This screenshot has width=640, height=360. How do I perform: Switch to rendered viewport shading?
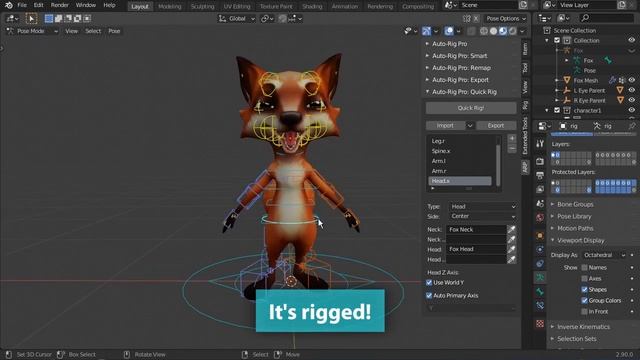513,31
